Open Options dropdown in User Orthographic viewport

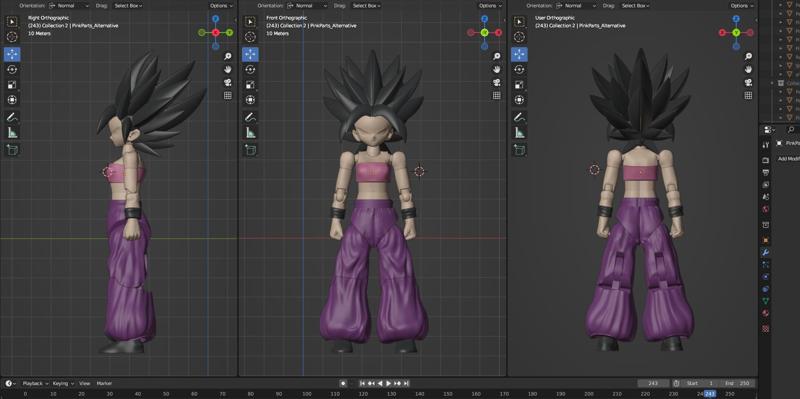tap(742, 6)
